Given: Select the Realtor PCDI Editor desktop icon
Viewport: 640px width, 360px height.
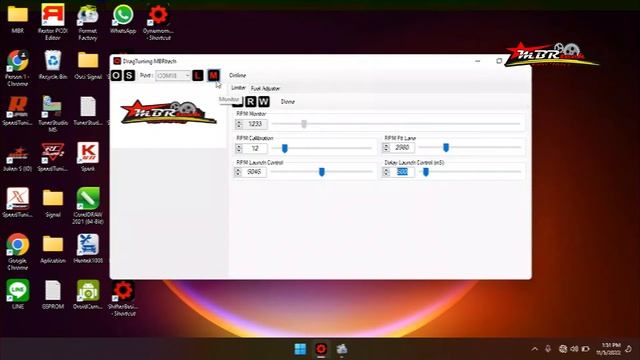Looking at the screenshot, I should 53,22.
